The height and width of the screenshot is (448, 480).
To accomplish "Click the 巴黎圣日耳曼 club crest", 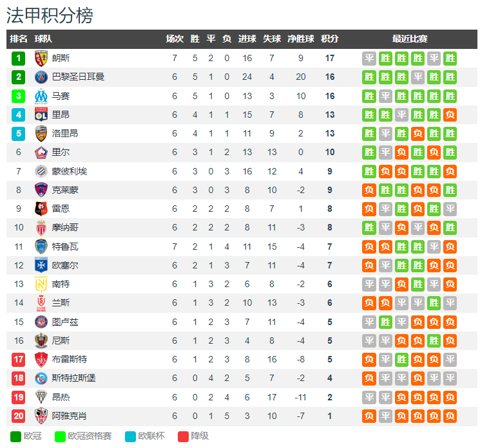I will [x=41, y=77].
